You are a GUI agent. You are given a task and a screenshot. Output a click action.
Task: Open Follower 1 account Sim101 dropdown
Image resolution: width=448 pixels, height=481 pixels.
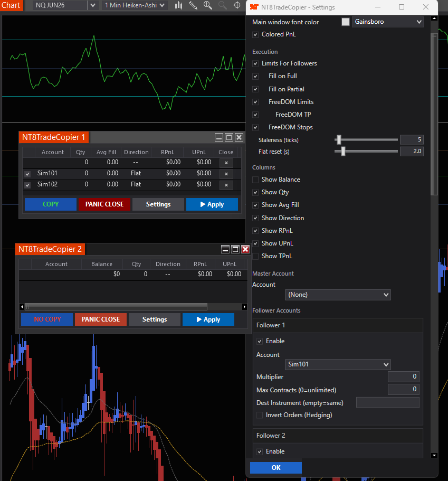338,364
